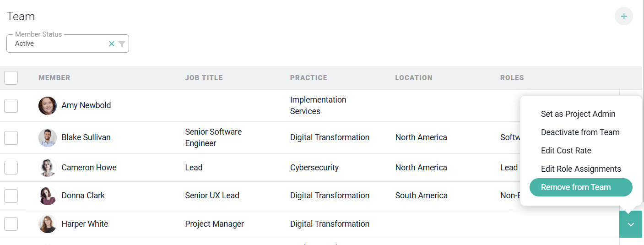
Task: Select Deactivate from Team option
Action: 581,132
